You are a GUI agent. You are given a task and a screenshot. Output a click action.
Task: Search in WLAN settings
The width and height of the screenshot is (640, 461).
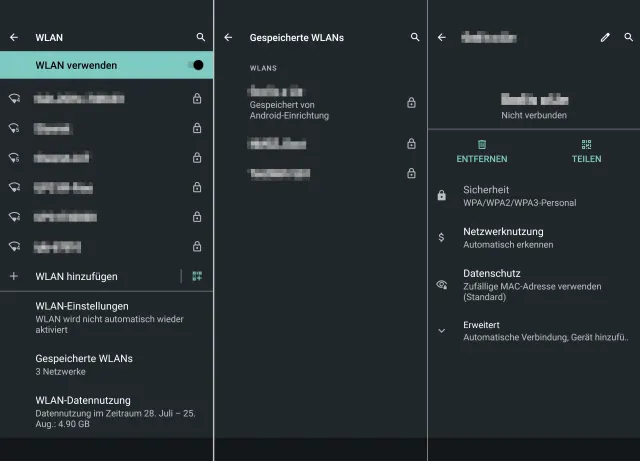(201, 37)
